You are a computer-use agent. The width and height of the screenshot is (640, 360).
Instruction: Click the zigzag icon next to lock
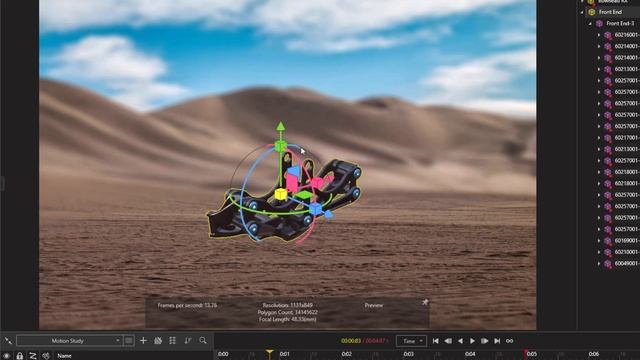click(33, 356)
